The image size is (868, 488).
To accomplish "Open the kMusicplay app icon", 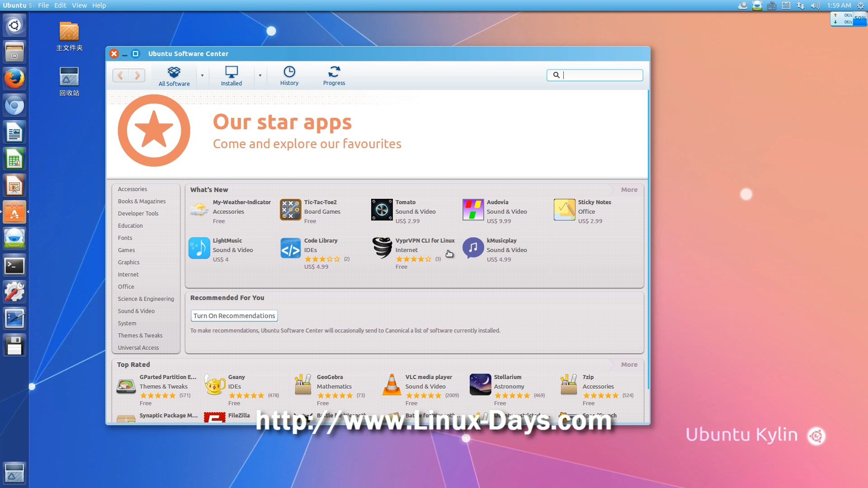I will (473, 248).
